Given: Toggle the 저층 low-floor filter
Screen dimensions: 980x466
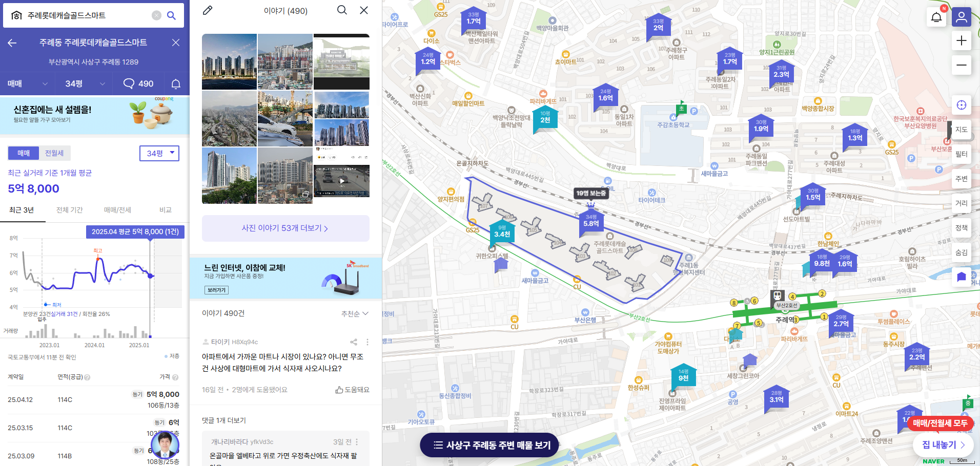Looking at the screenshot, I should 172,356.
